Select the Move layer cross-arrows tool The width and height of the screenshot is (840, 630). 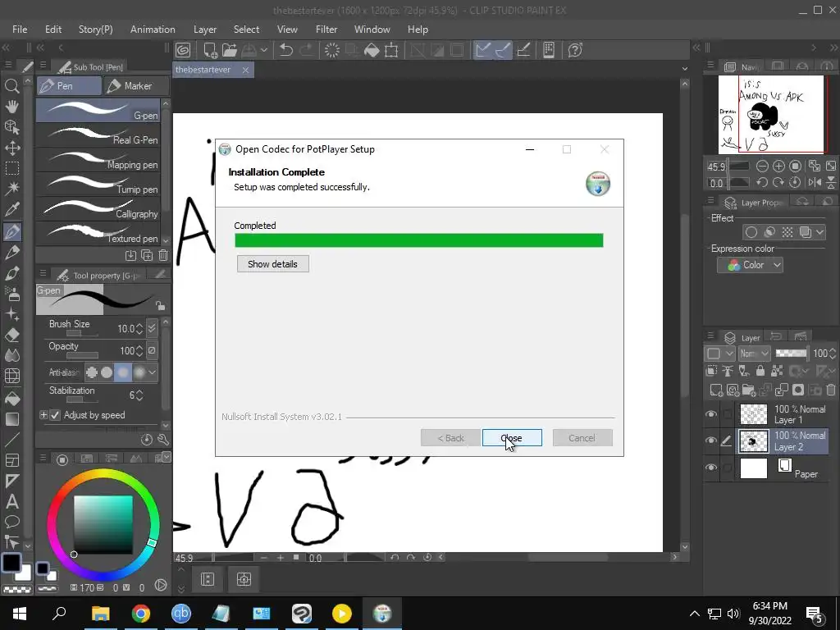pos(11,148)
